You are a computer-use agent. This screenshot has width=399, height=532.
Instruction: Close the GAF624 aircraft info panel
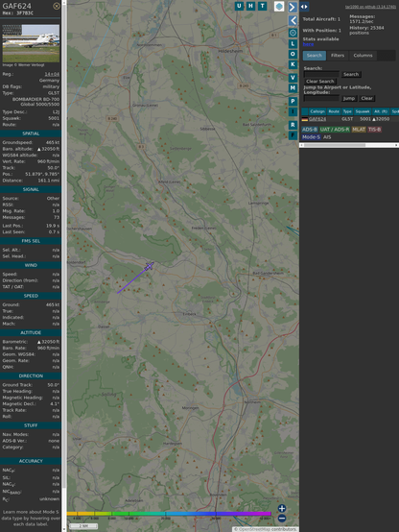57,6
